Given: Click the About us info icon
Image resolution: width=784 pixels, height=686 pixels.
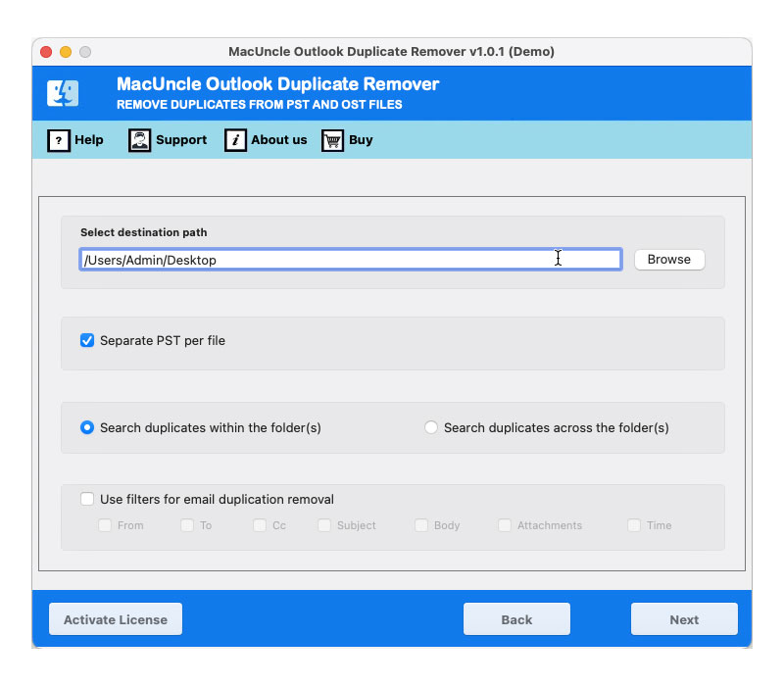Looking at the screenshot, I should pos(235,140).
